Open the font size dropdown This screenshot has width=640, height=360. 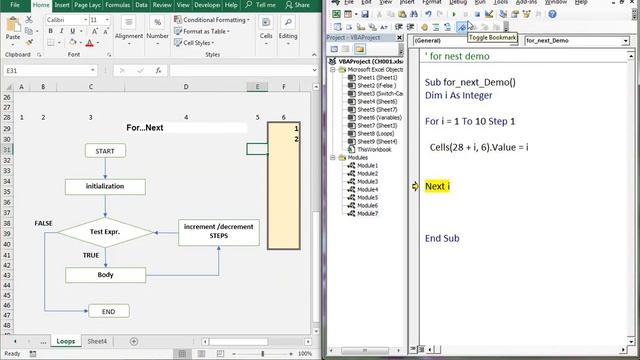107,20
